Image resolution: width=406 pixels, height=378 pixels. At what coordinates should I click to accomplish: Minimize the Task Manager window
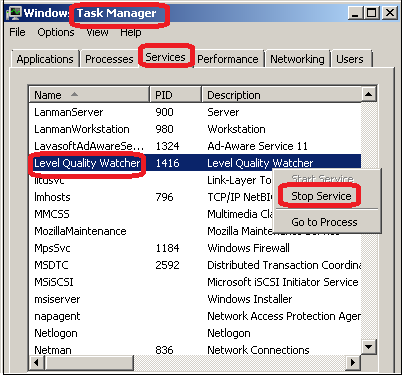pyautogui.click(x=355, y=13)
